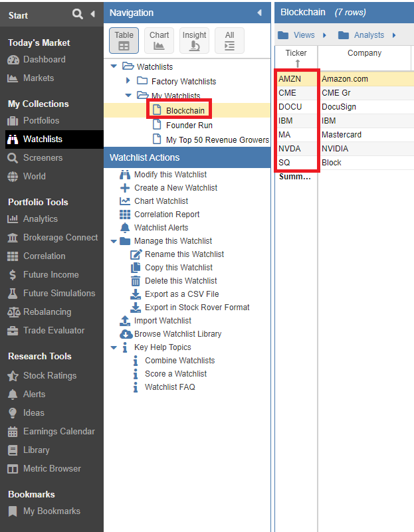The image size is (414, 532).
Task: Click the Company column header
Action: pos(364,58)
